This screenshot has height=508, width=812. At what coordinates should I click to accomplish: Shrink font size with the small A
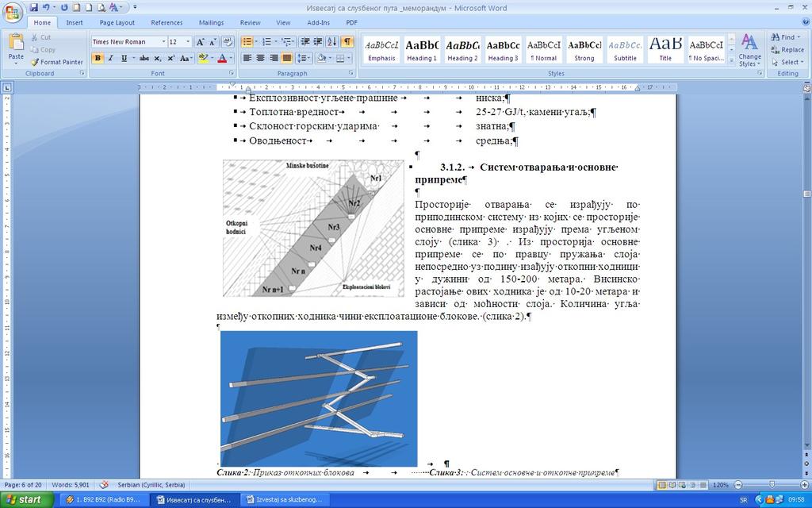(x=213, y=42)
